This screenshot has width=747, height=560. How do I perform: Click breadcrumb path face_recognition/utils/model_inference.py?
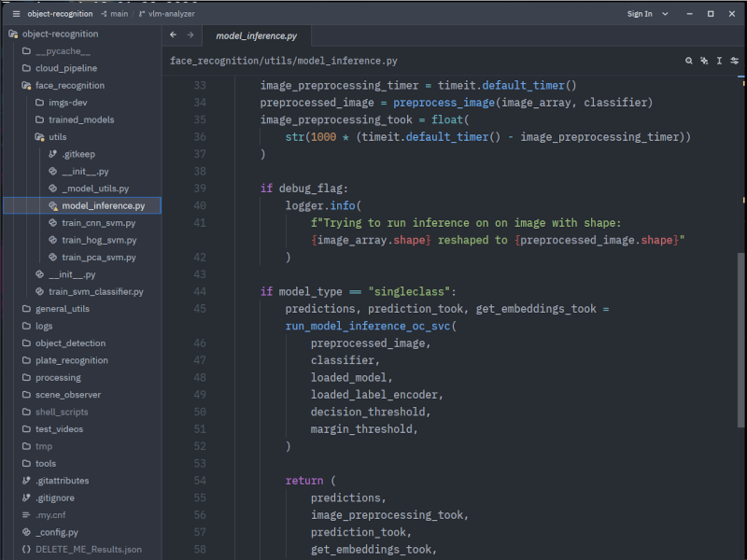[284, 61]
